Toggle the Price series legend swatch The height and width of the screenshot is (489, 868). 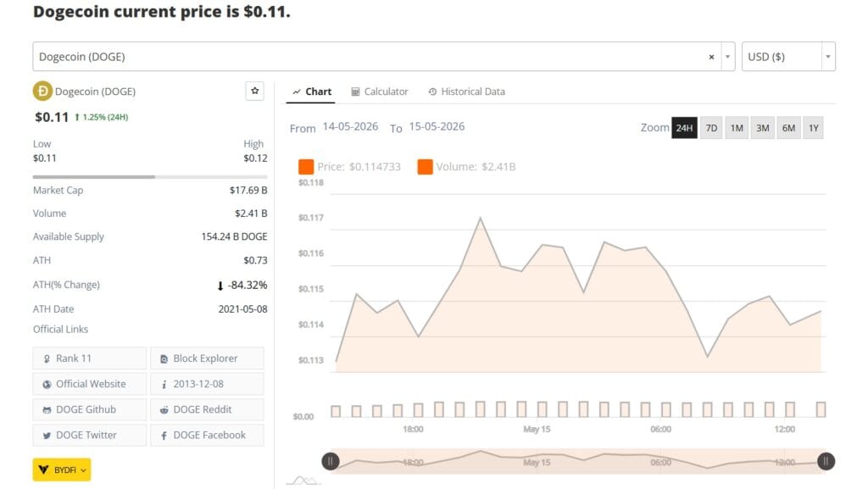point(306,166)
